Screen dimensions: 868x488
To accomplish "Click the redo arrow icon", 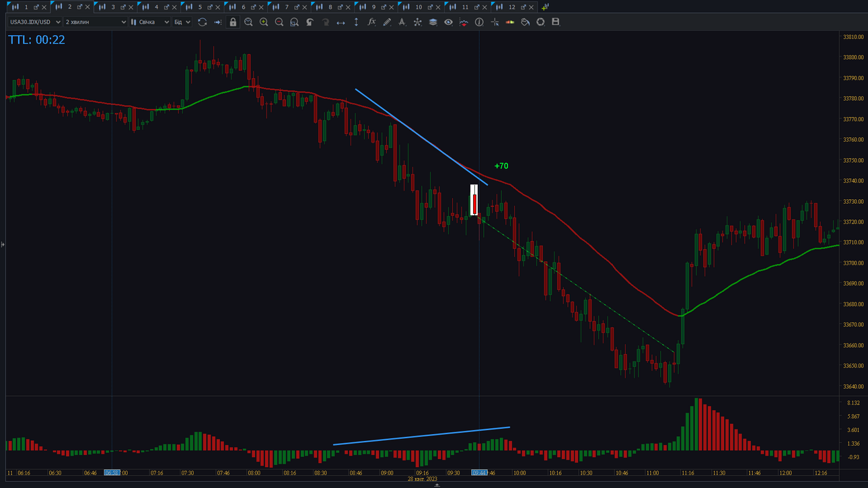I will click(x=325, y=22).
